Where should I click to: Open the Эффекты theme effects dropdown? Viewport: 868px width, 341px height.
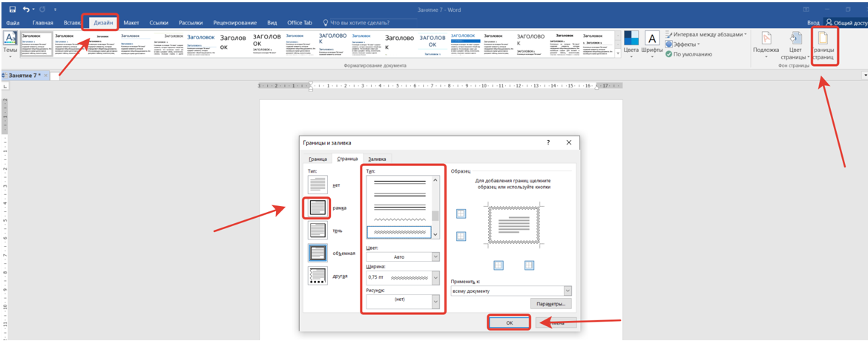click(683, 44)
